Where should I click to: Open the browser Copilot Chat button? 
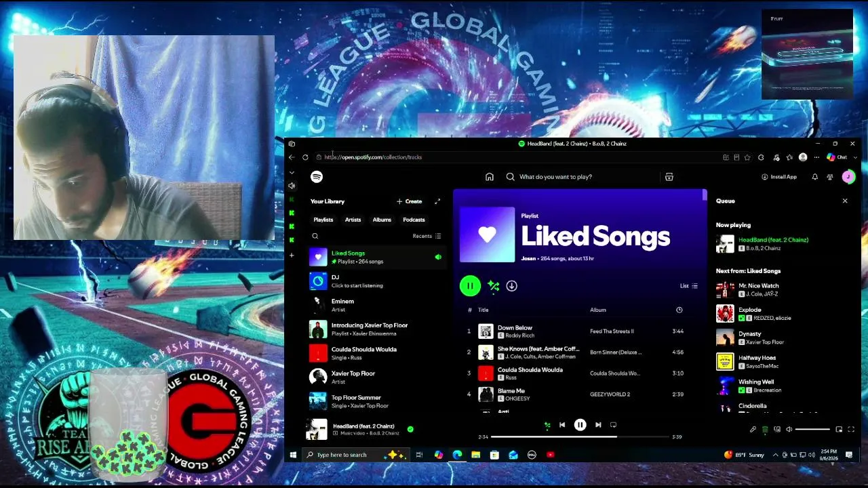click(837, 157)
